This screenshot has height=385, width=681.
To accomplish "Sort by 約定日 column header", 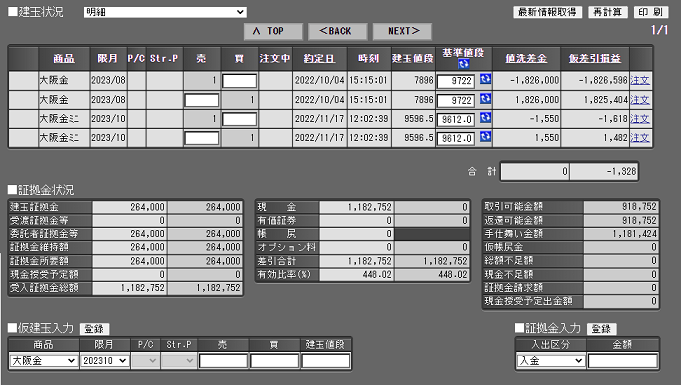I will [x=319, y=59].
